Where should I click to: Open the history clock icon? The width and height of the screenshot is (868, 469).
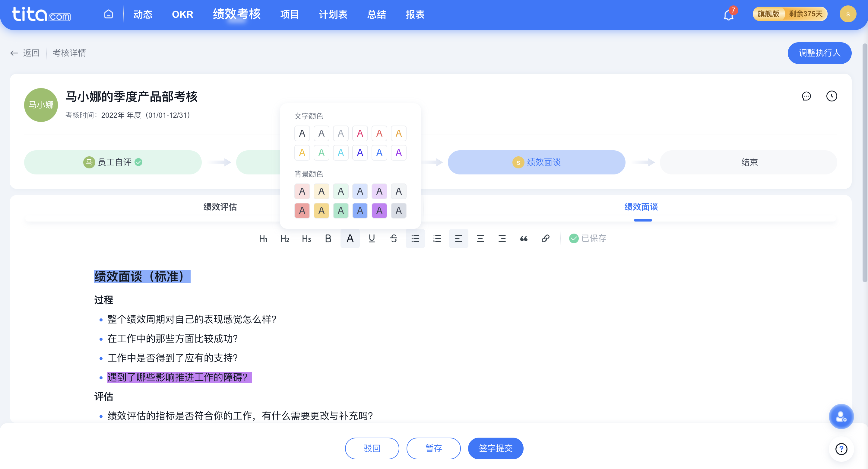(x=832, y=96)
